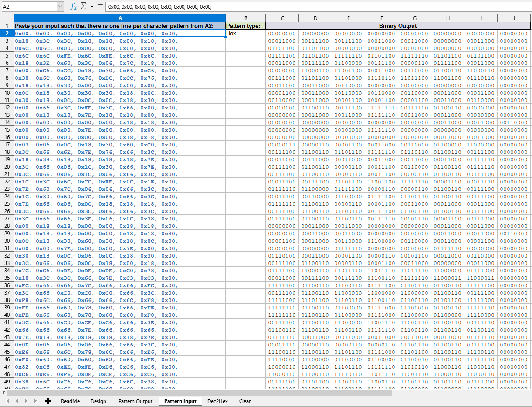Select the Pattern Input sheet tab
This screenshot has width=532, height=407.
(180, 401)
